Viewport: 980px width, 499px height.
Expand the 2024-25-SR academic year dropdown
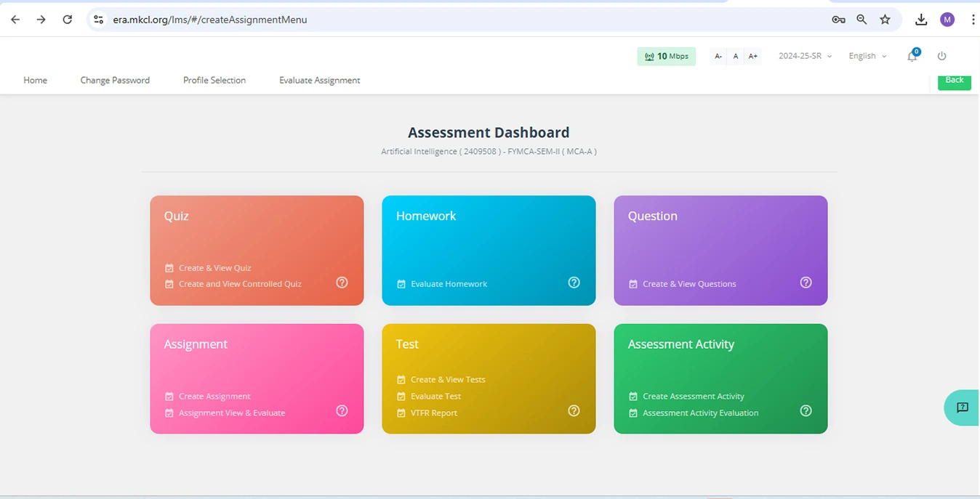[805, 56]
